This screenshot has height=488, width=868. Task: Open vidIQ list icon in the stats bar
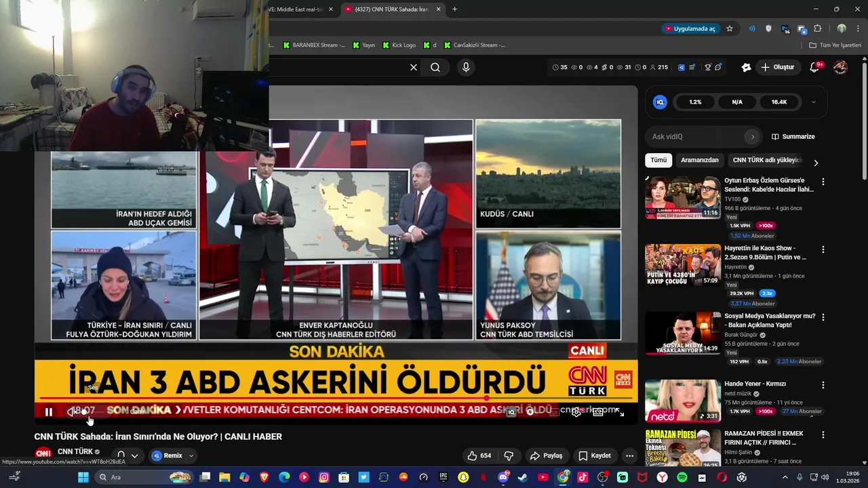(x=692, y=67)
